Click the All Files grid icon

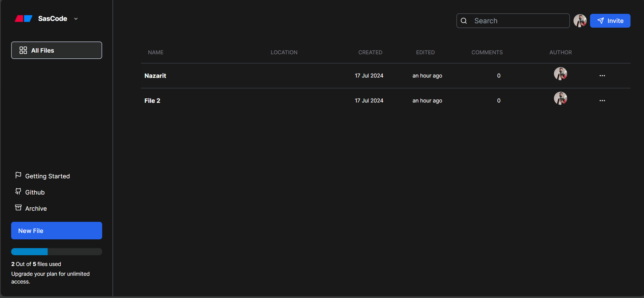(x=23, y=50)
